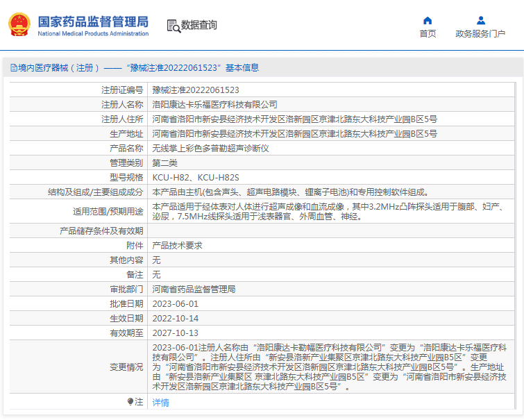Click the 第二类 management category value

[164, 163]
